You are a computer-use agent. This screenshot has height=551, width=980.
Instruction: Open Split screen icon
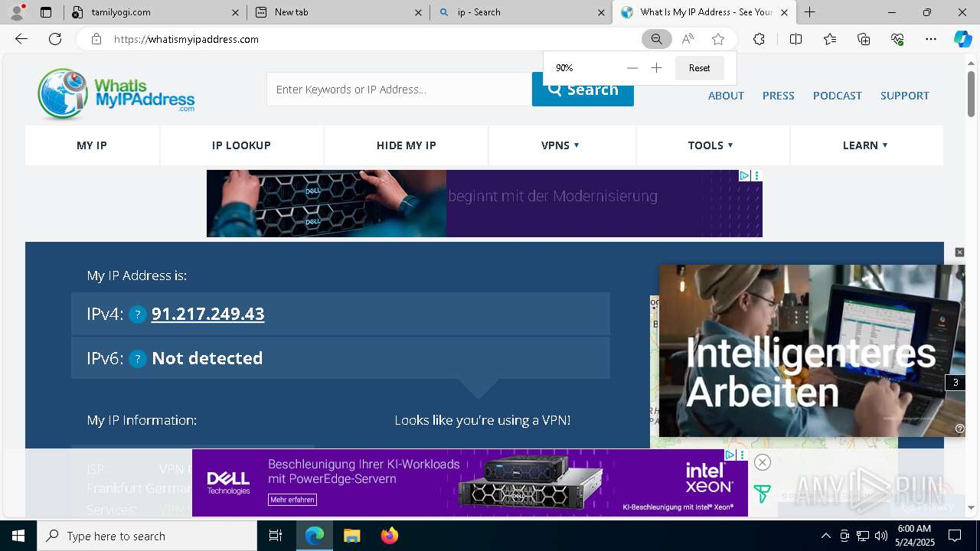pyautogui.click(x=795, y=39)
